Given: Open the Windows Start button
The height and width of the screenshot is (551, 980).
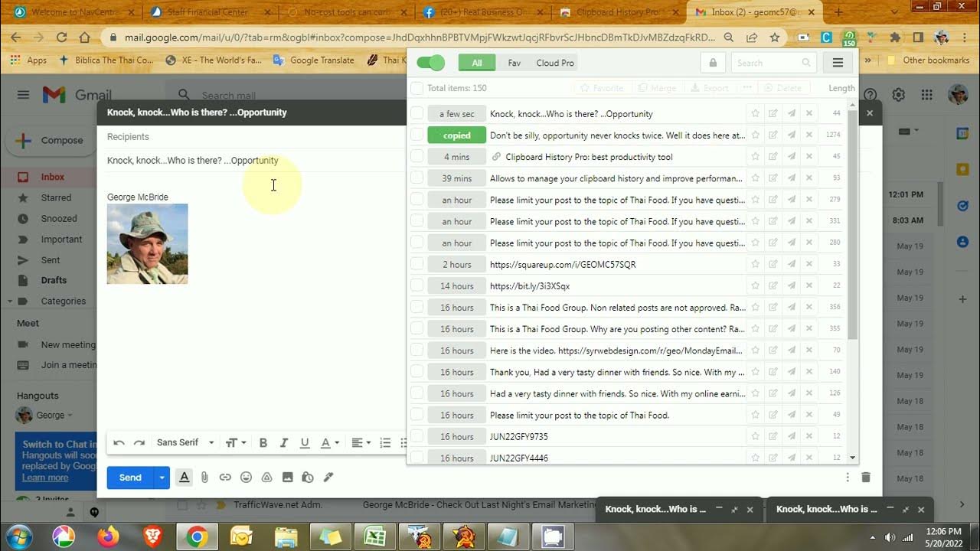Looking at the screenshot, I should tap(17, 536).
